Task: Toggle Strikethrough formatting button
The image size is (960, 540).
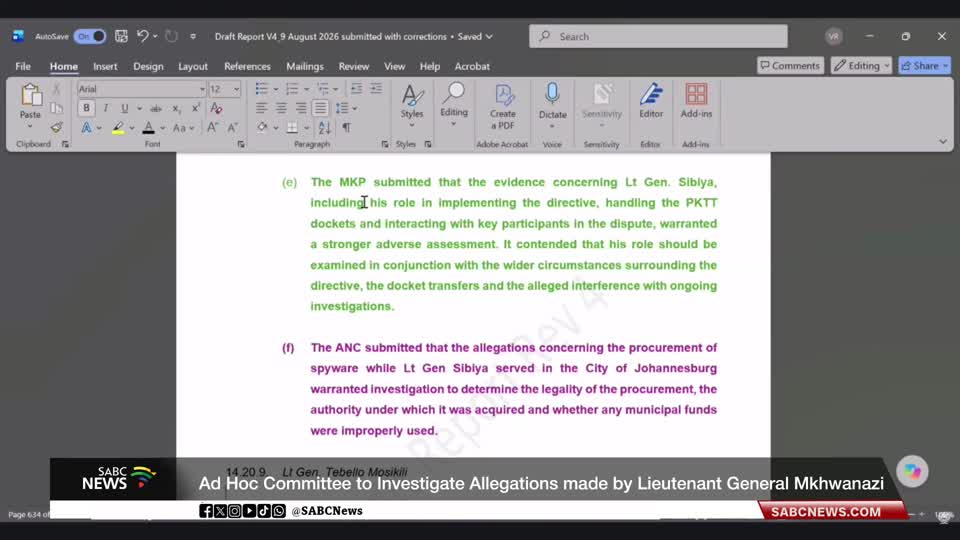Action: click(x=156, y=108)
